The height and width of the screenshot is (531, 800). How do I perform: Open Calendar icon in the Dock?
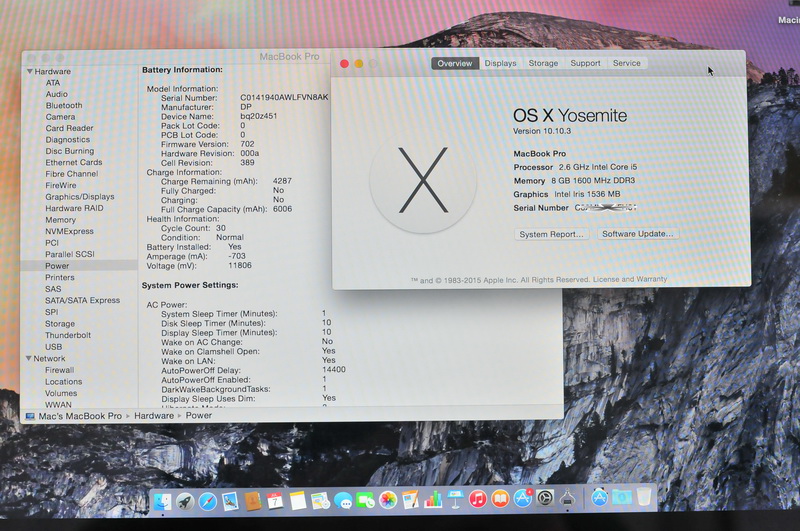click(274, 501)
